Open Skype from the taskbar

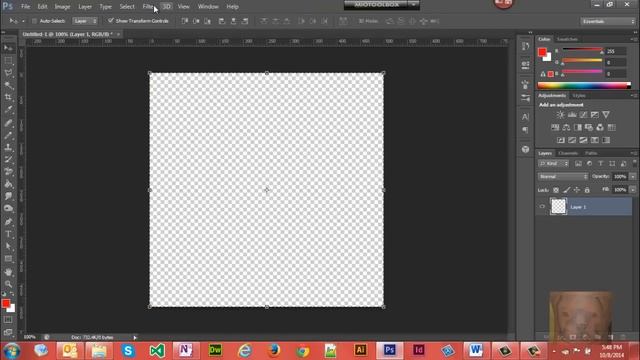click(x=128, y=351)
